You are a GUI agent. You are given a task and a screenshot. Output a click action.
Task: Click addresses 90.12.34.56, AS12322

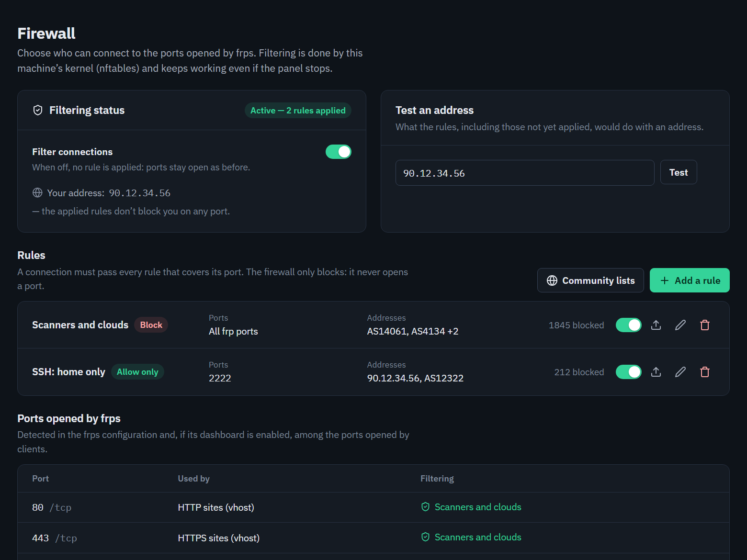[415, 378]
